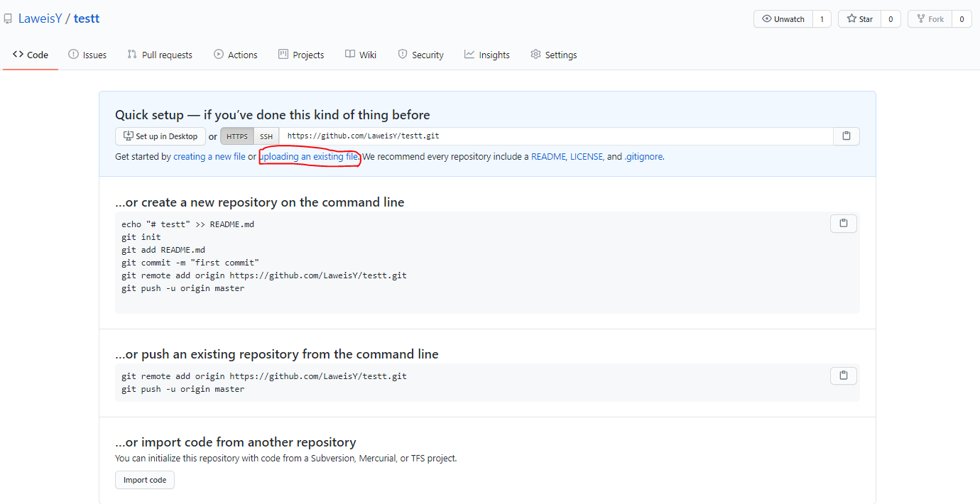Click the '...or import code from another repository' heading

pyautogui.click(x=236, y=442)
